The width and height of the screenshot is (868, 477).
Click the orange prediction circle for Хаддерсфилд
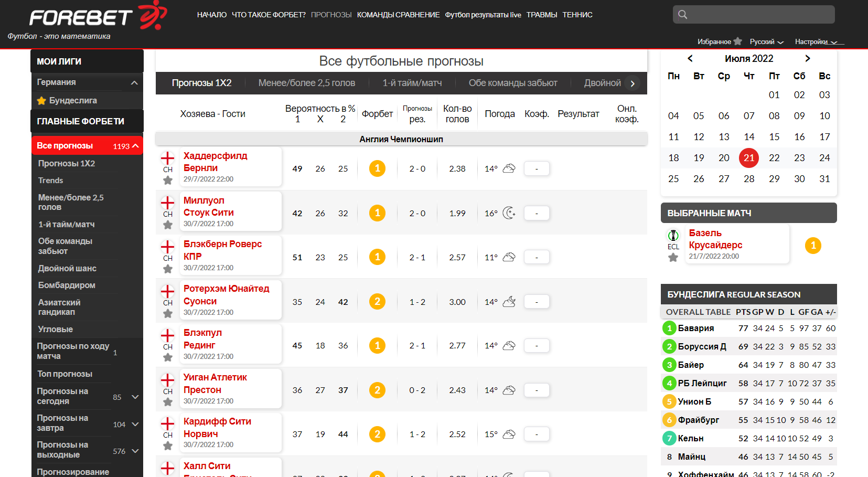377,168
